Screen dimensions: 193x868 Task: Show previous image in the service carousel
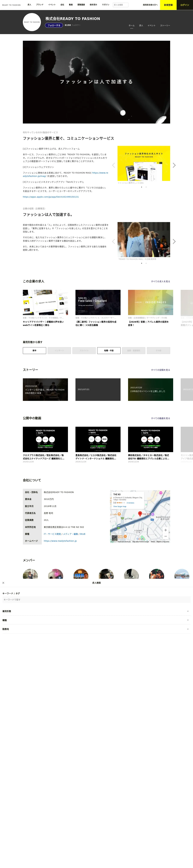pyautogui.click(x=113, y=165)
